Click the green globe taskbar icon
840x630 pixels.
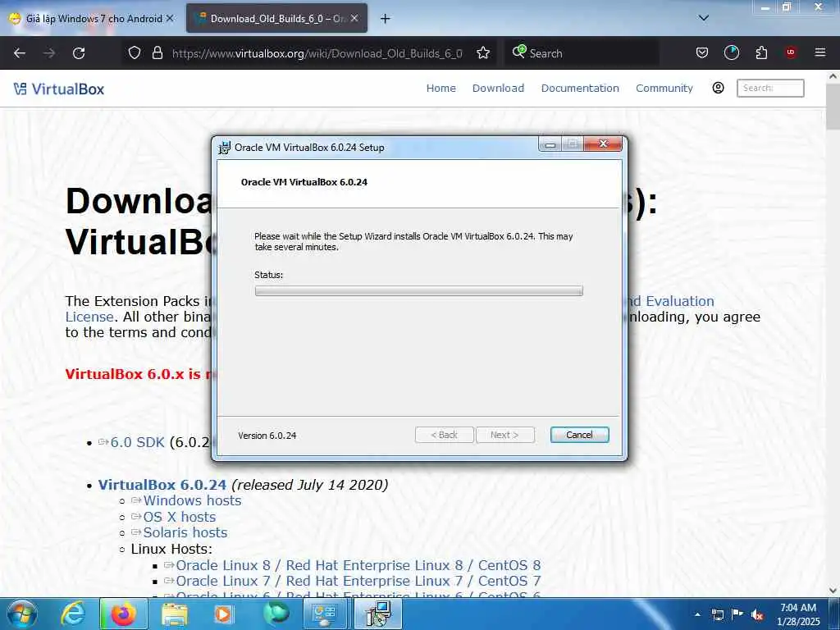(x=276, y=614)
